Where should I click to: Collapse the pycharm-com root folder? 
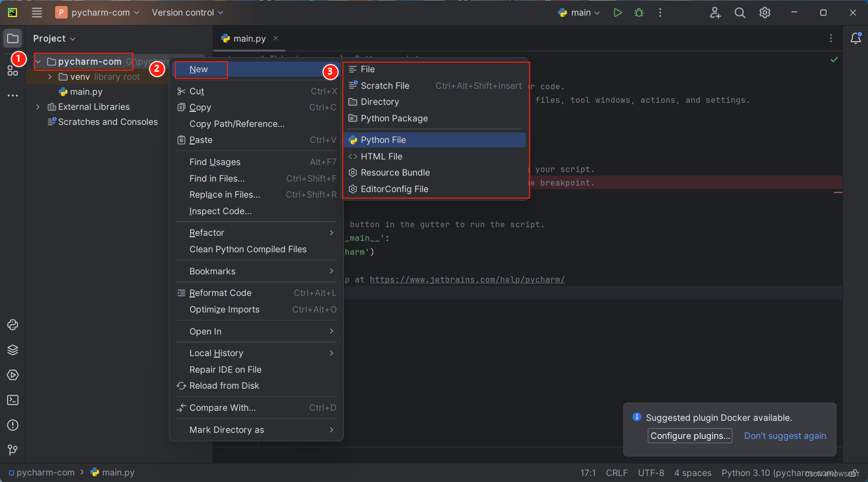[38, 62]
